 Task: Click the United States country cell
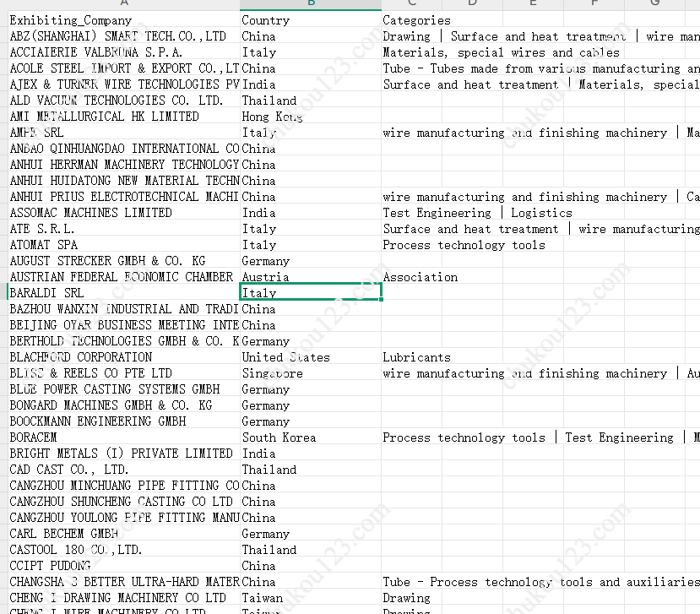point(311,357)
